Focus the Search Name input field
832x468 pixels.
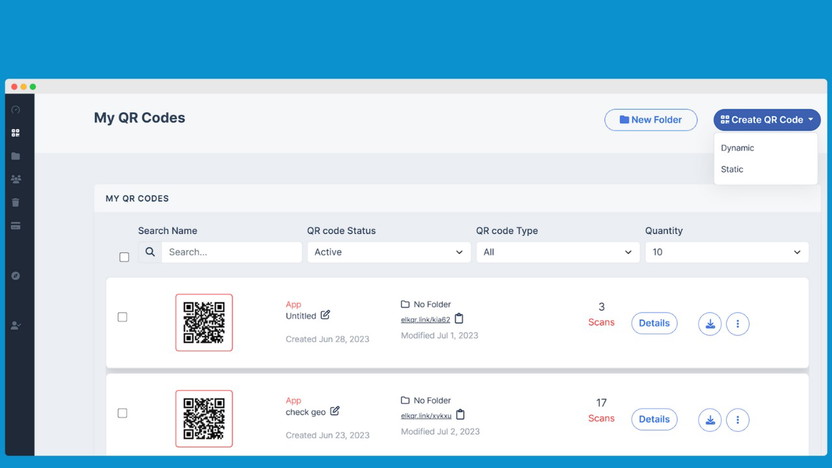(231, 252)
